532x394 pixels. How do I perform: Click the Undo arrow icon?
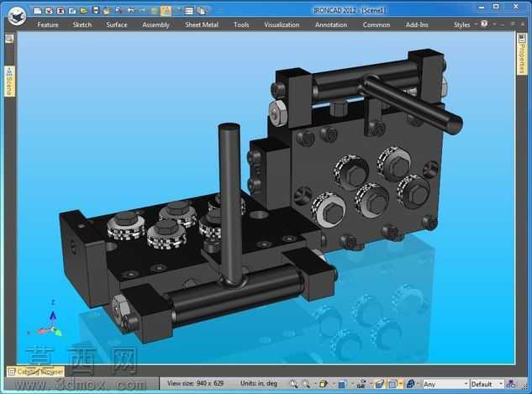click(130, 11)
